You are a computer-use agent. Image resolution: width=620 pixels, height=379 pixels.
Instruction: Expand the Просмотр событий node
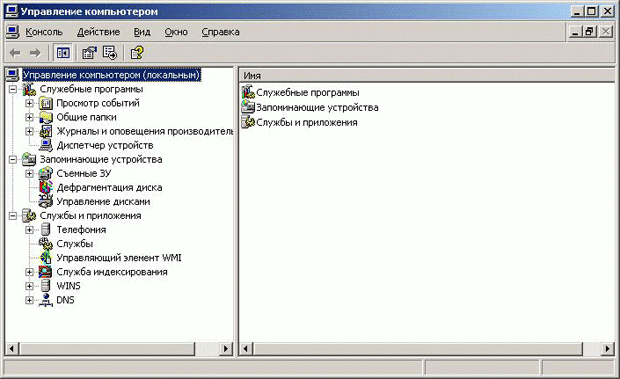29,103
